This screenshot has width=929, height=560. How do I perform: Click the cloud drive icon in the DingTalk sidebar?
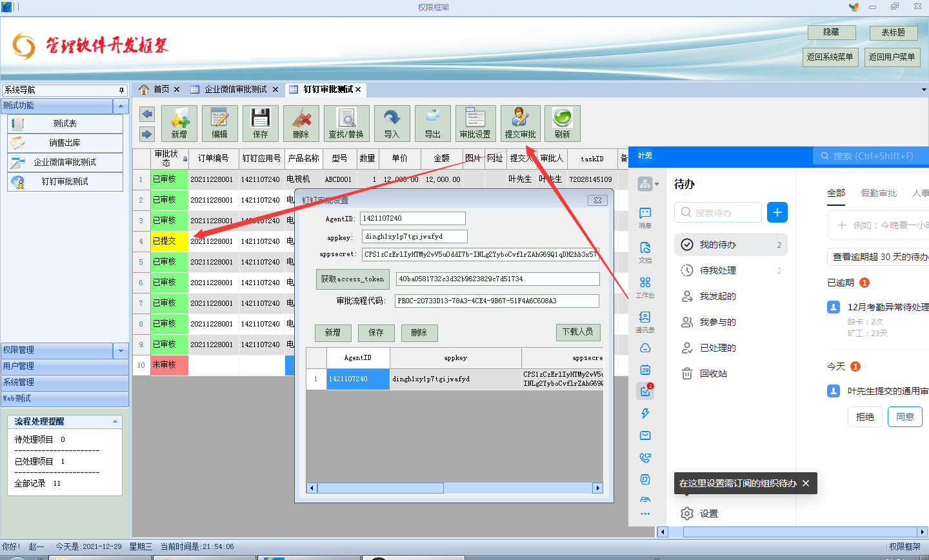click(645, 348)
